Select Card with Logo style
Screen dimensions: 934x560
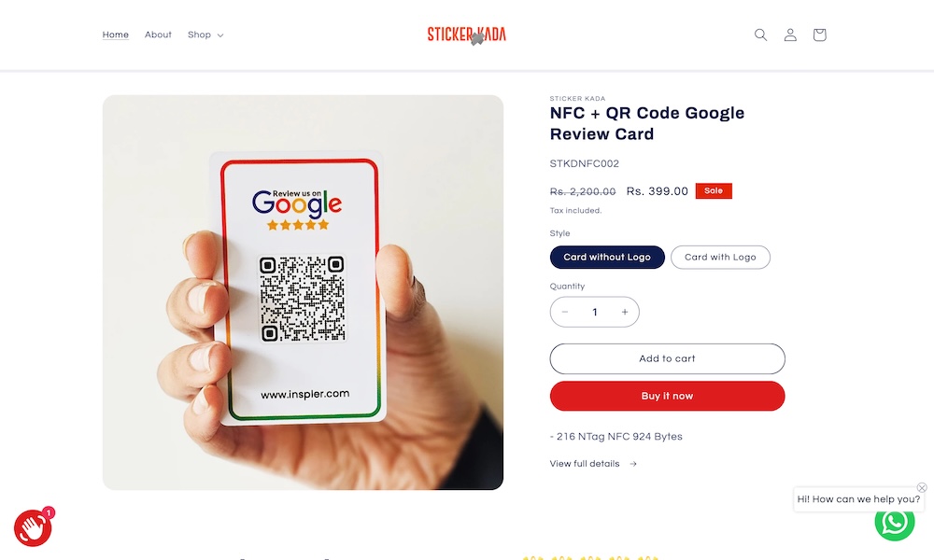pyautogui.click(x=720, y=257)
